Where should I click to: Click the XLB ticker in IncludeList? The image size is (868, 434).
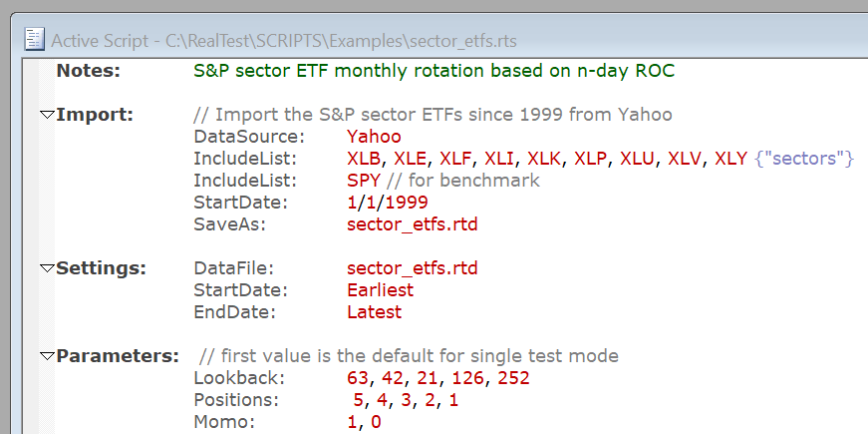point(365,159)
